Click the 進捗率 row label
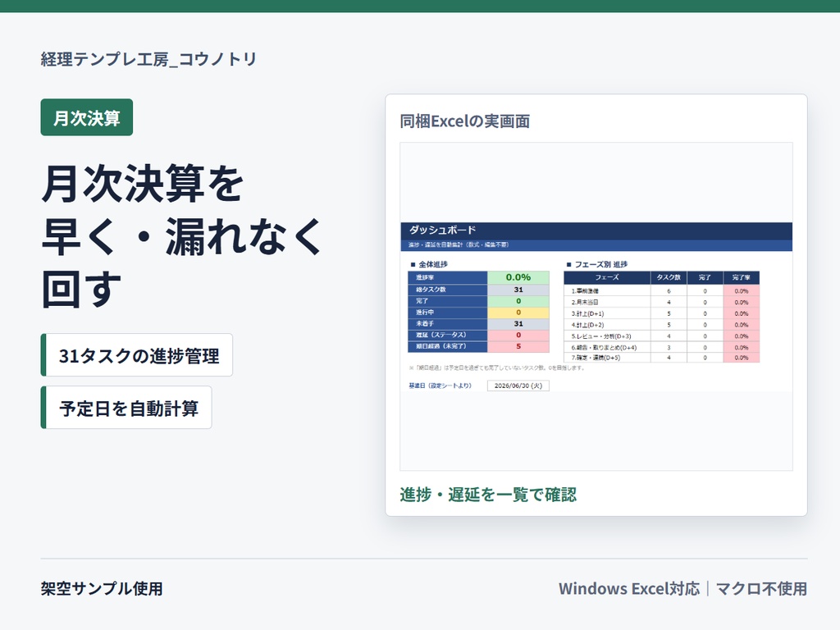840x630 pixels. click(x=448, y=277)
